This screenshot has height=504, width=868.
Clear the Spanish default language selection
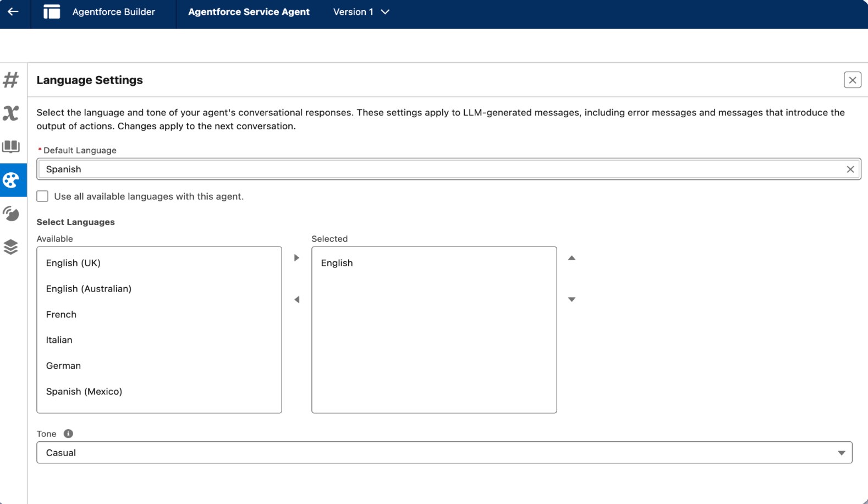[850, 169]
